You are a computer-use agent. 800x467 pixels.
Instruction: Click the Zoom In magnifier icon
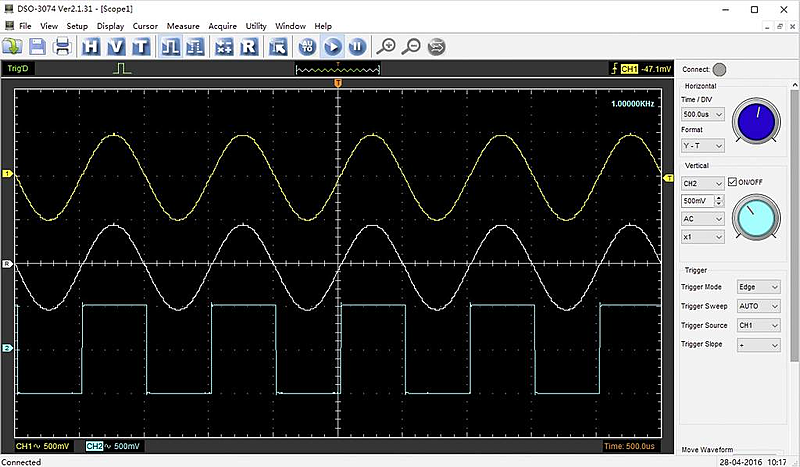[x=386, y=46]
